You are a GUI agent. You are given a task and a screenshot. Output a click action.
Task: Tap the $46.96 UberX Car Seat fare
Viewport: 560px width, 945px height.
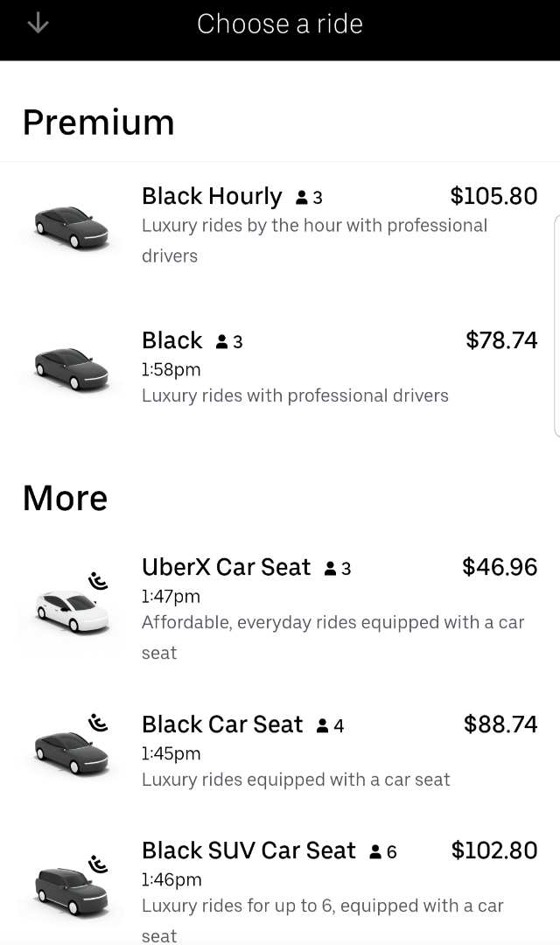499,567
